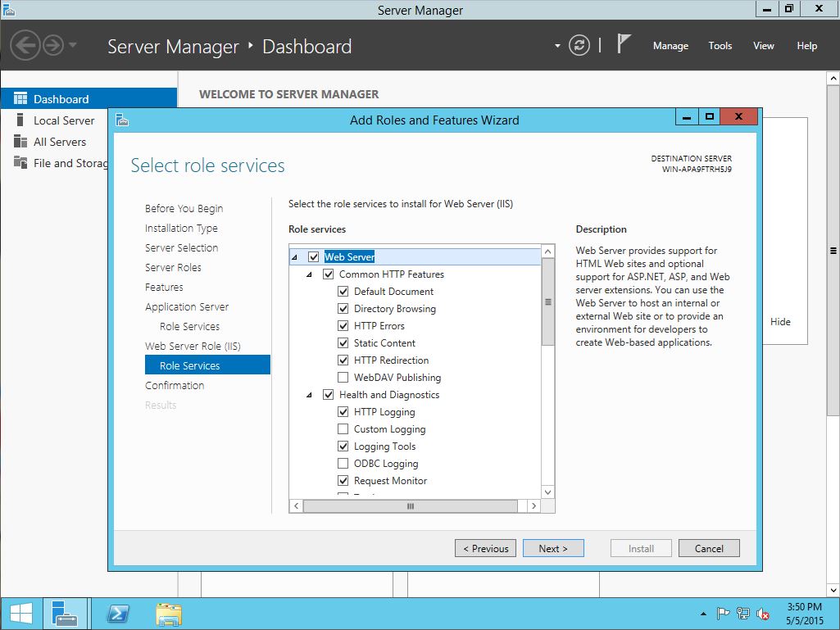Click Hide link in welcome panel
840x630 pixels.
780,321
